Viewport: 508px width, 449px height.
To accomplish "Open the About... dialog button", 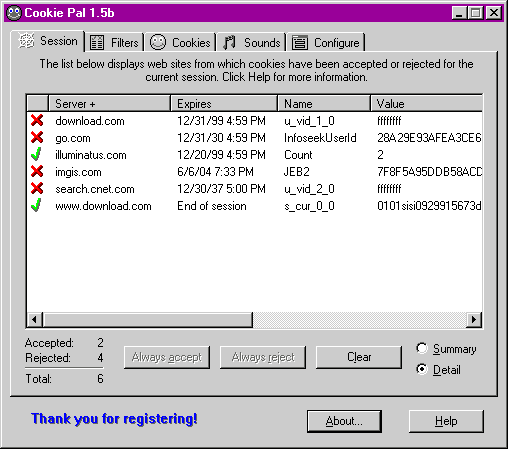I will (344, 421).
